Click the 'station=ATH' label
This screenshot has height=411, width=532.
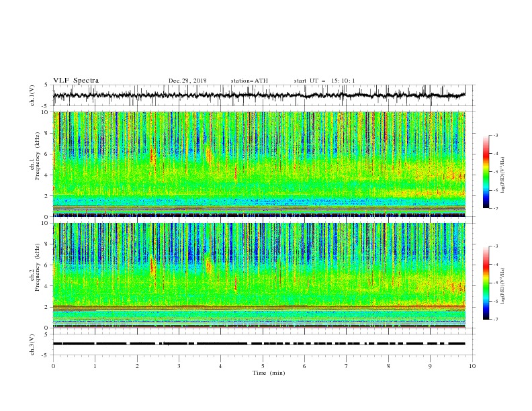coord(249,81)
